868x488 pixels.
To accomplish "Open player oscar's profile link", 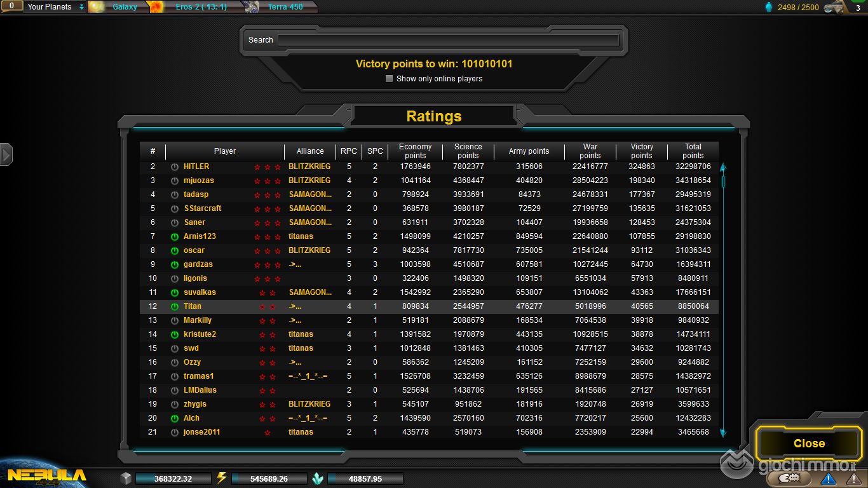I will coord(194,250).
